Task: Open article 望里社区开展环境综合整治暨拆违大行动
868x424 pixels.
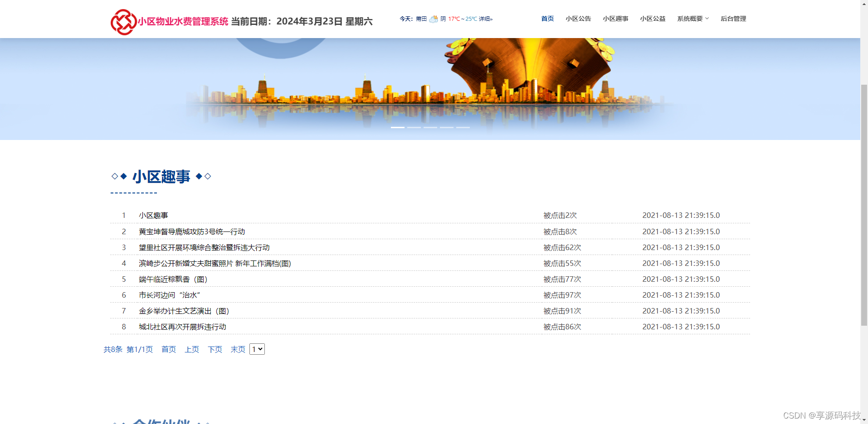Action: coord(204,247)
